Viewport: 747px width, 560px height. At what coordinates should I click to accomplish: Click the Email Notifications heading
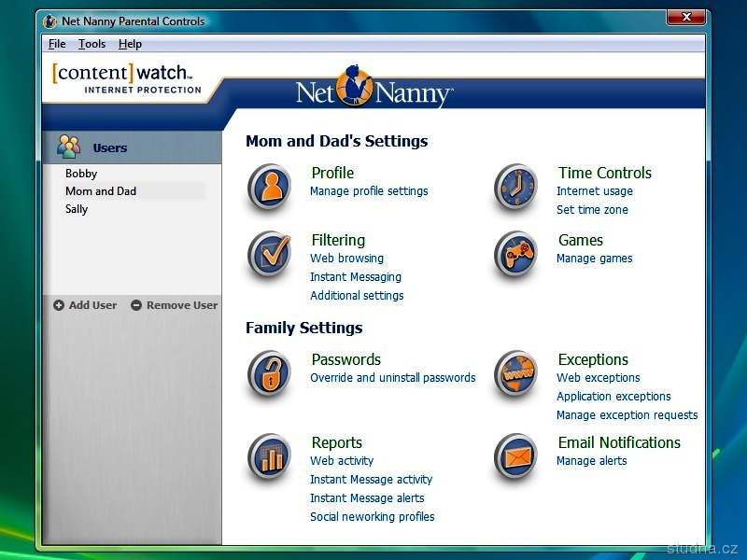[x=619, y=442]
